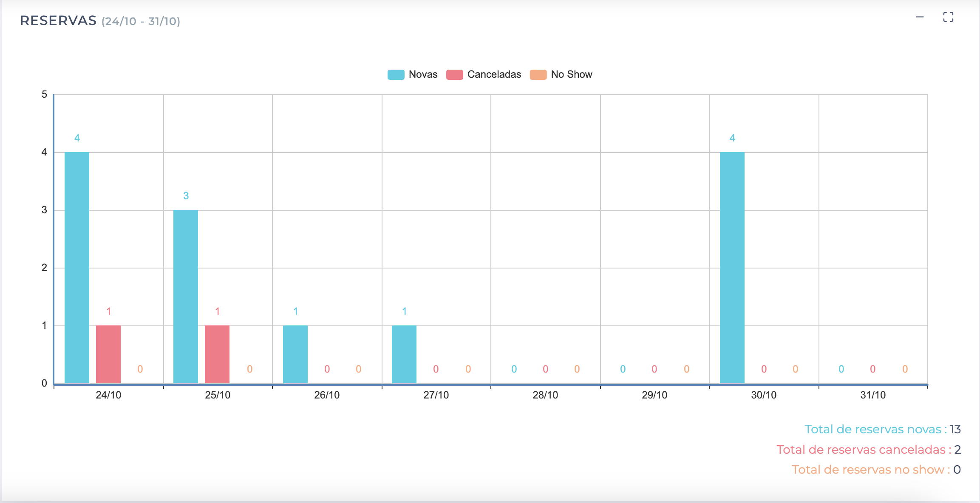Click the Novas bar for 27/10
Image resolution: width=980 pixels, height=503 pixels.
pyautogui.click(x=404, y=354)
